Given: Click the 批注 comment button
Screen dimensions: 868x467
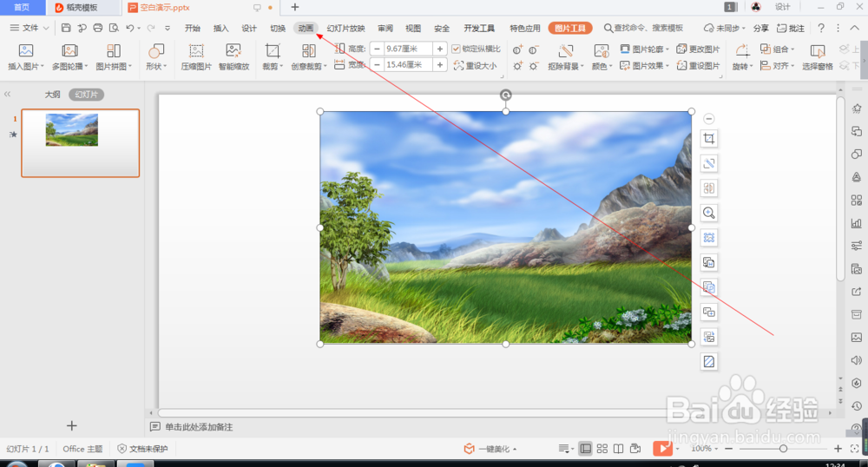Looking at the screenshot, I should [x=791, y=28].
